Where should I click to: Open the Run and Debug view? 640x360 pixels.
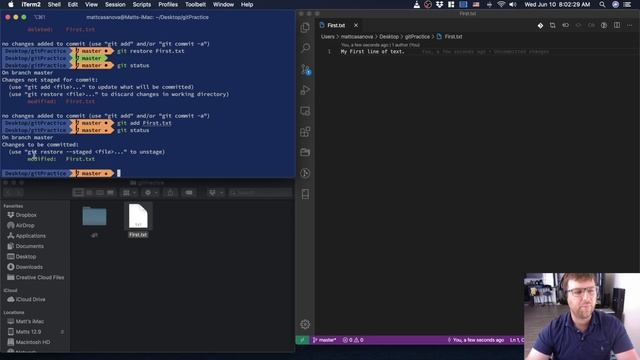click(x=305, y=90)
